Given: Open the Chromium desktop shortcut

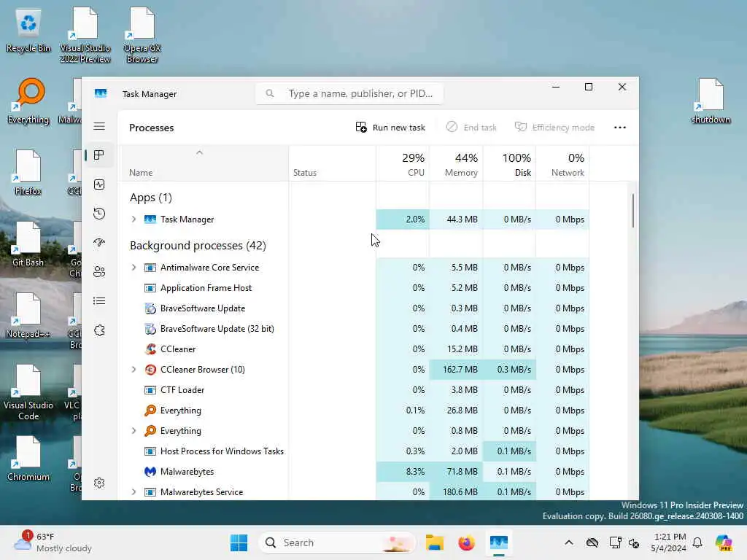Looking at the screenshot, I should pyautogui.click(x=28, y=459).
